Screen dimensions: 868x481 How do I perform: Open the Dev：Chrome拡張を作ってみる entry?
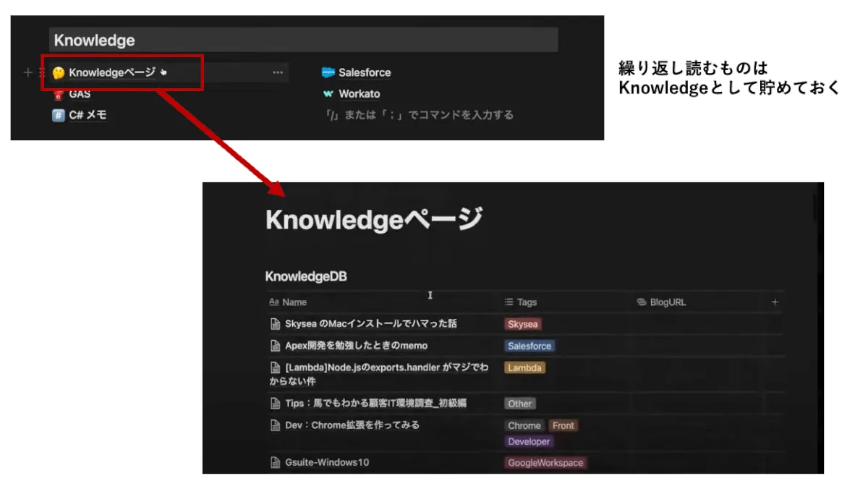click(352, 425)
